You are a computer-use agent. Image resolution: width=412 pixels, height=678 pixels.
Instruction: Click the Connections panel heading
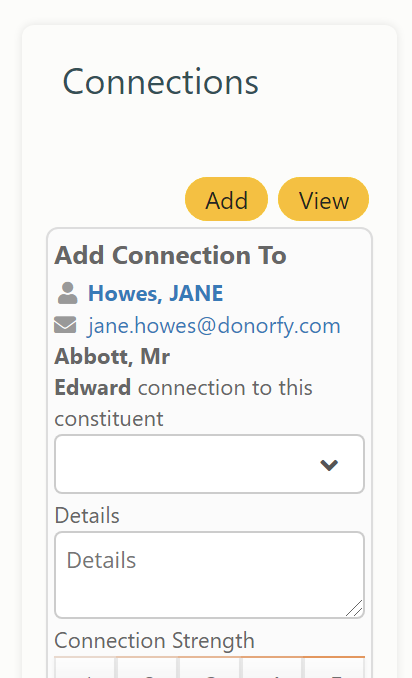pos(160,82)
